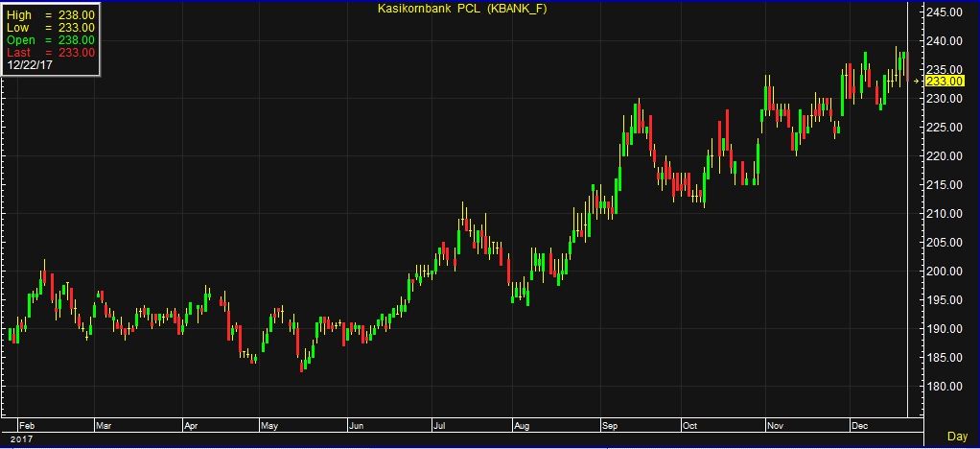
Task: Click the 180.00 price axis label
Action: (945, 387)
